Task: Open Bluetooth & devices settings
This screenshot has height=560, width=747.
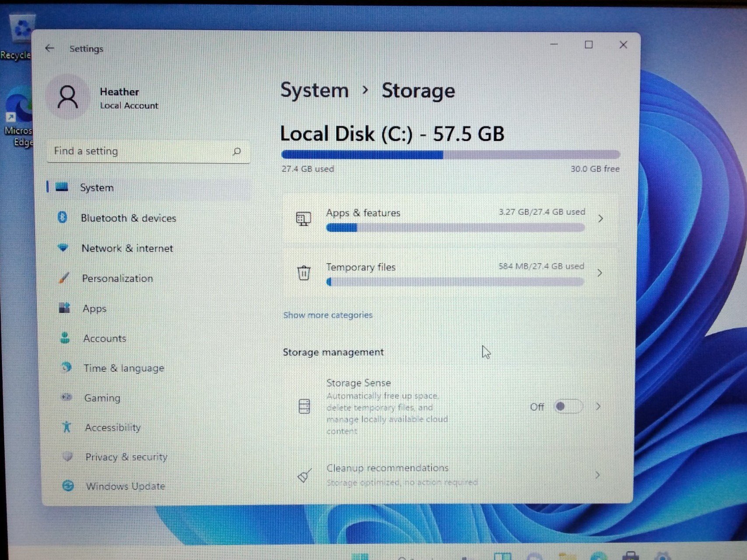Action: click(149, 217)
